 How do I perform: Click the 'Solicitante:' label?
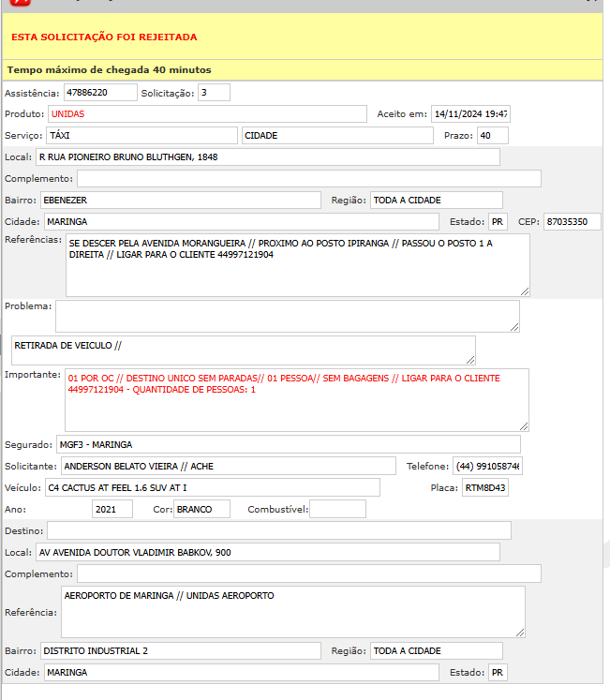(x=31, y=466)
